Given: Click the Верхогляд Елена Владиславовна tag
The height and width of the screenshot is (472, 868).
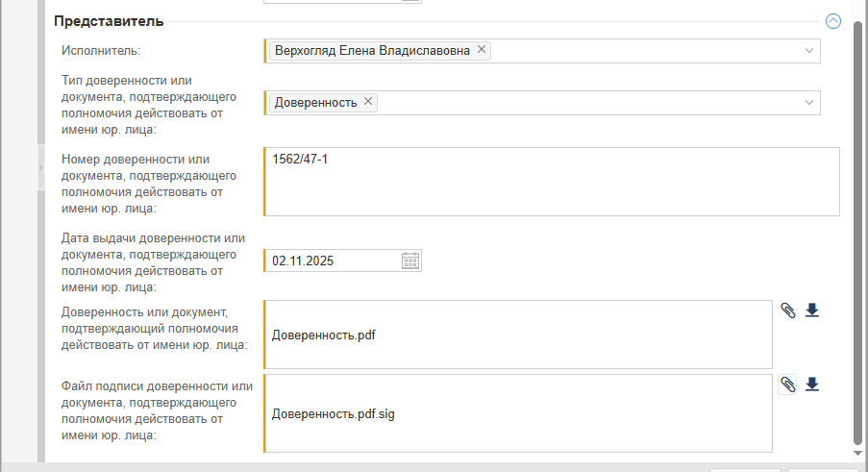Looking at the screenshot, I should click(372, 51).
